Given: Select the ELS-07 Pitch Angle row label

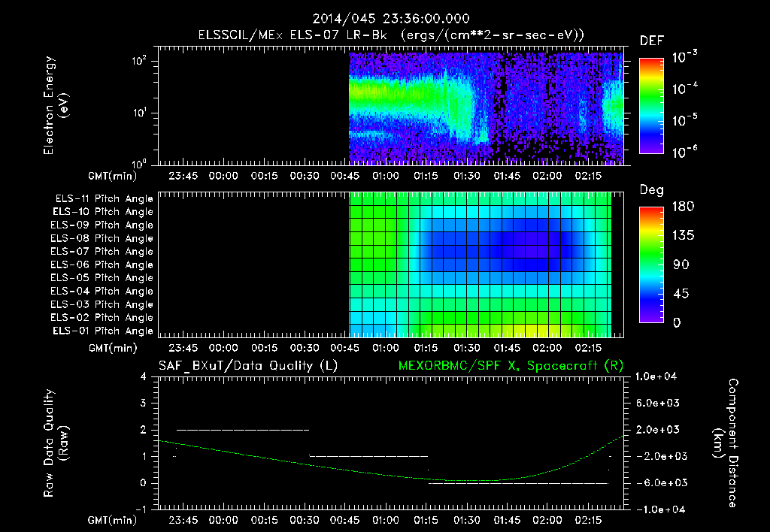Looking at the screenshot, I should 102,252.
